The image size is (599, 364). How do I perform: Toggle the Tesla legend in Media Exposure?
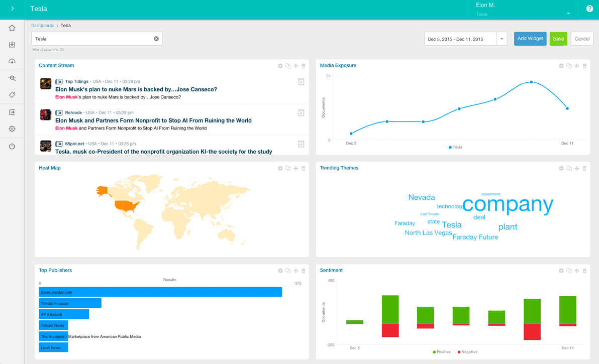coord(455,147)
